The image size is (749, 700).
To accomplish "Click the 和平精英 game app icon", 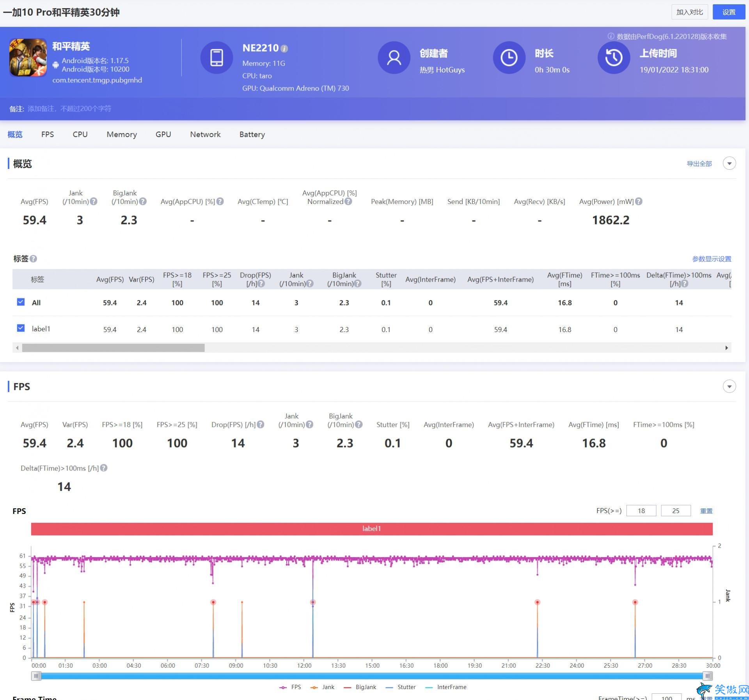I will (28, 58).
